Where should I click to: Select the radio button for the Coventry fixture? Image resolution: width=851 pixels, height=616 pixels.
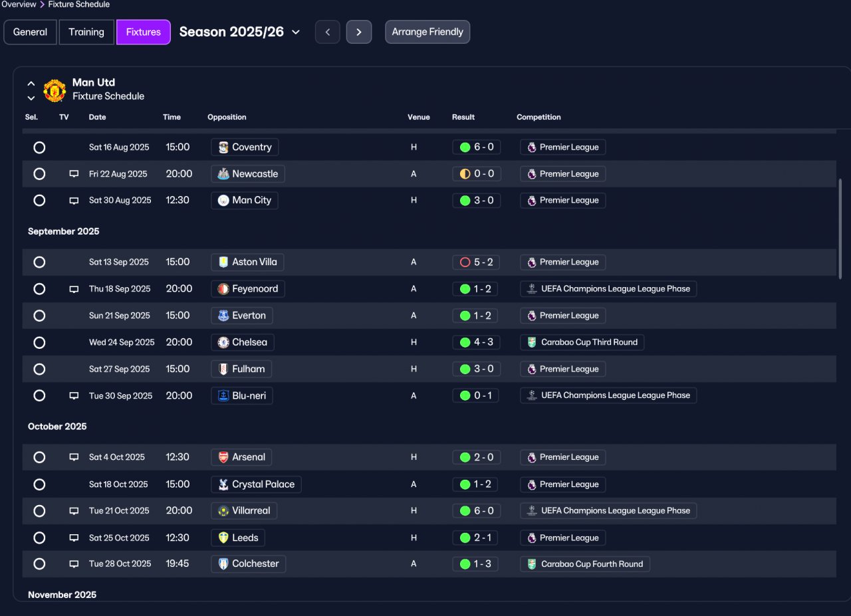[x=39, y=148]
